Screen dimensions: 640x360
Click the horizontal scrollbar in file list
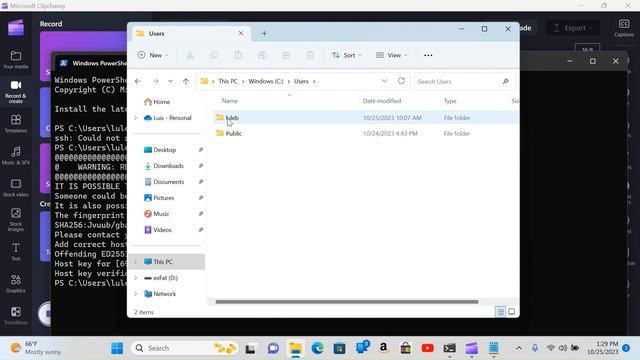[347, 302]
